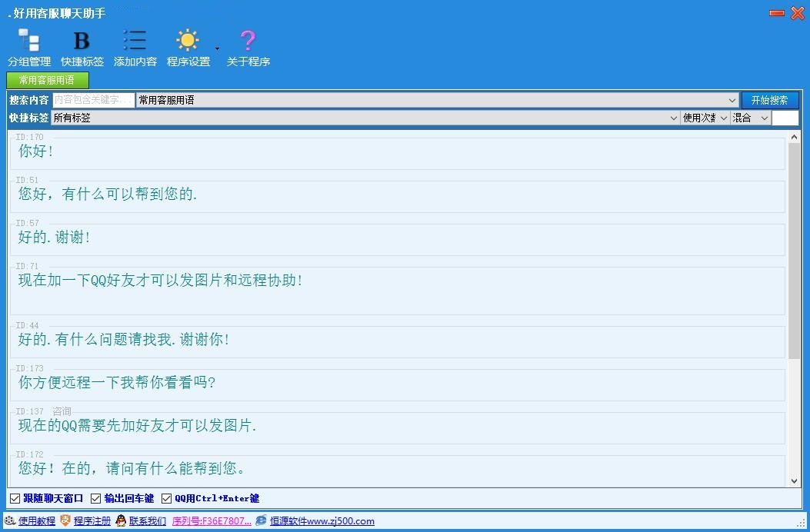Image resolution: width=810 pixels, height=532 pixels.
Task: Open 分组管理 group management icon
Action: pos(29,41)
